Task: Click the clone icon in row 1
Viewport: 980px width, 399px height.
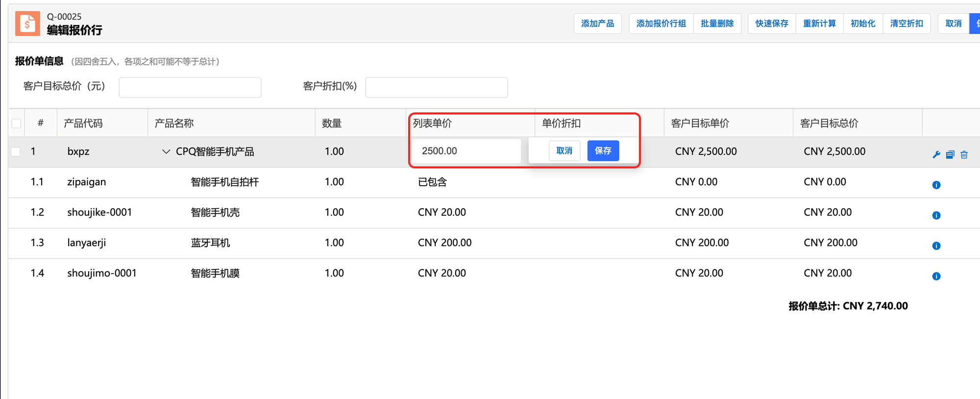Action: (x=950, y=155)
